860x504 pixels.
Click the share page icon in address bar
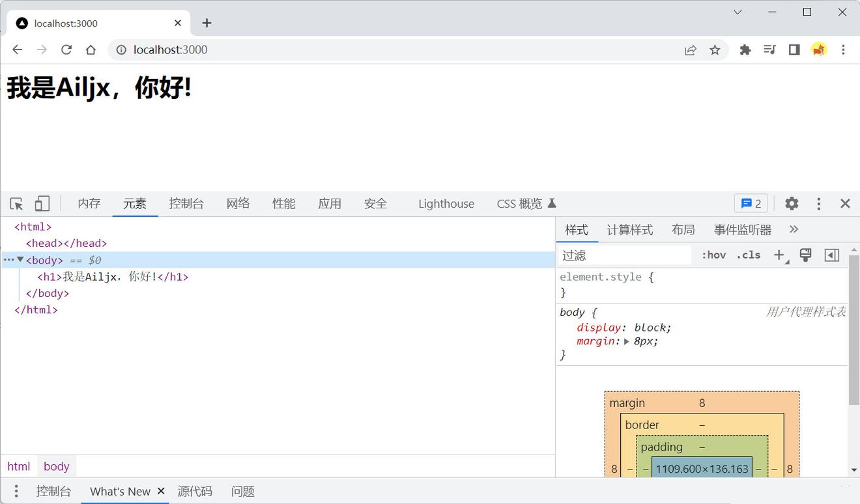(x=691, y=50)
